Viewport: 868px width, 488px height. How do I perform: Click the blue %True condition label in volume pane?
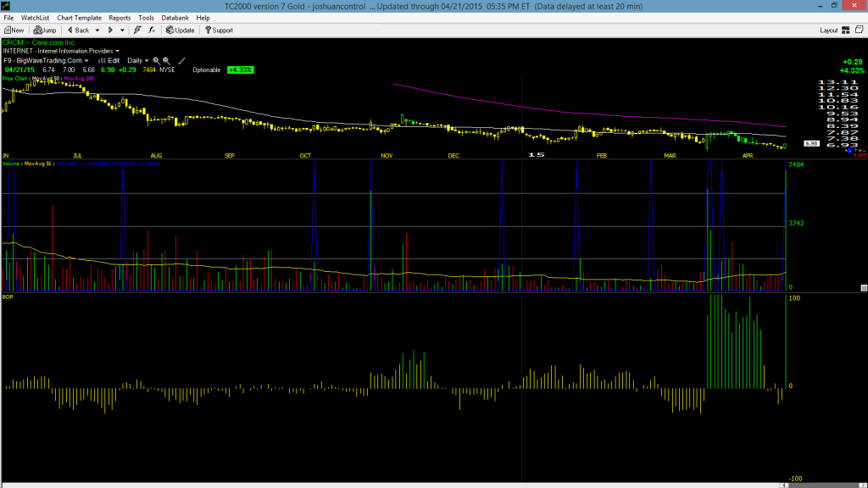click(x=108, y=164)
